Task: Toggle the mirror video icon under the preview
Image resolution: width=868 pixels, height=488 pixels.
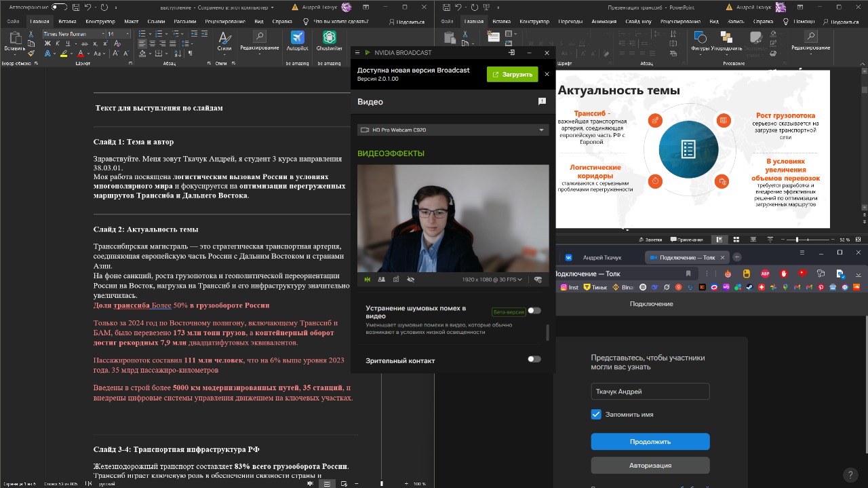Action: tap(367, 279)
